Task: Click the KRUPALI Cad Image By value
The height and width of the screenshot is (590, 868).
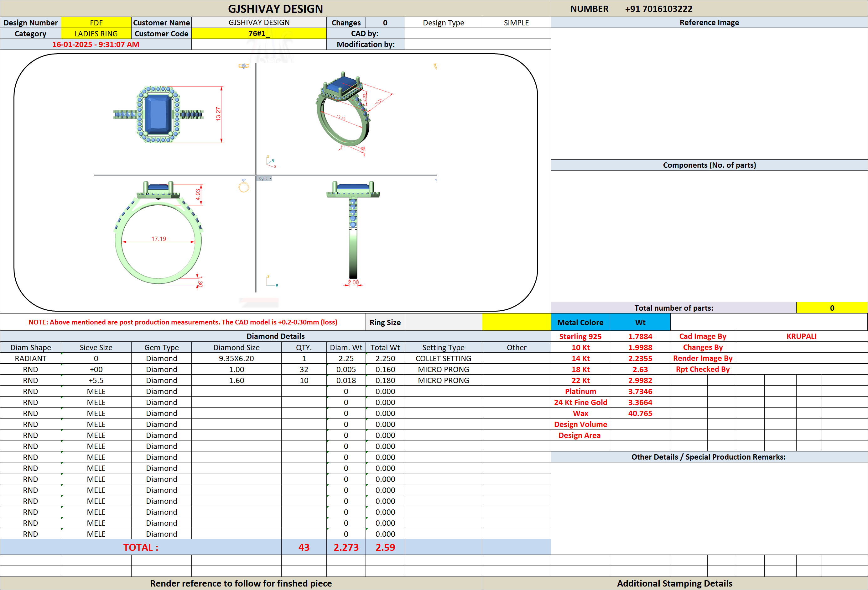Action: coord(801,336)
